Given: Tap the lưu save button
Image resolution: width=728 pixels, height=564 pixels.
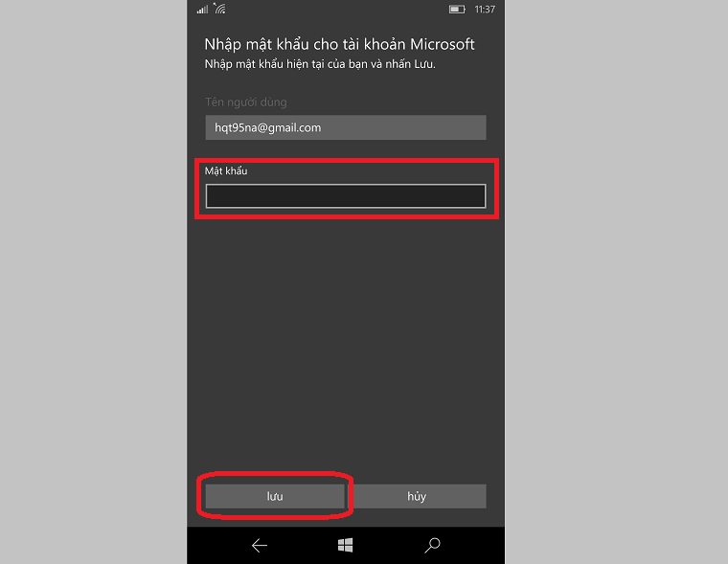Looking at the screenshot, I should point(275,496).
